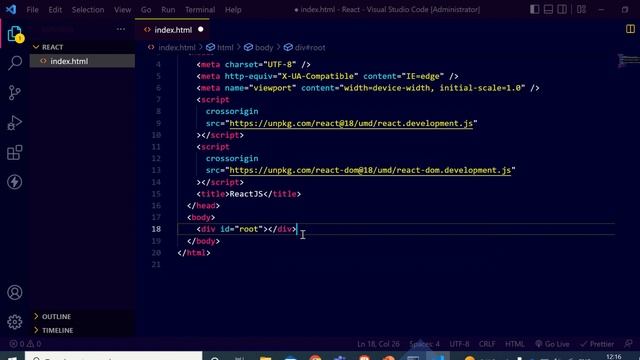Viewport: 640px width, 360px height.
Task: Click Spaces: 4 indentation setting
Action: coord(424,344)
